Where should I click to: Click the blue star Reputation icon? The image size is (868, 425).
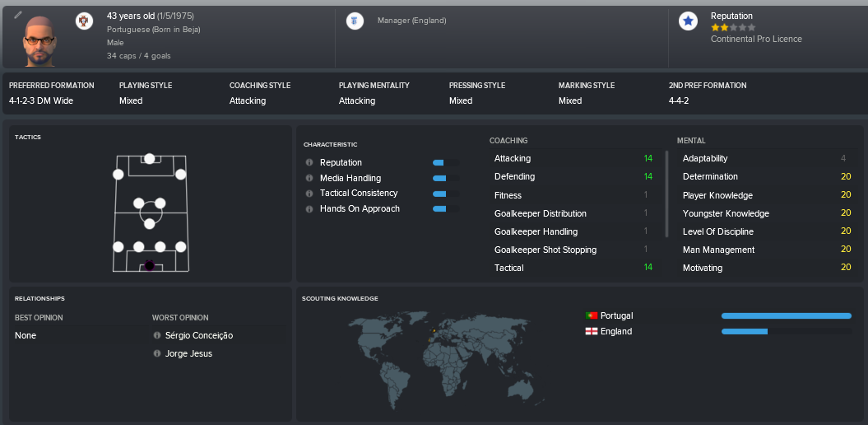[688, 21]
